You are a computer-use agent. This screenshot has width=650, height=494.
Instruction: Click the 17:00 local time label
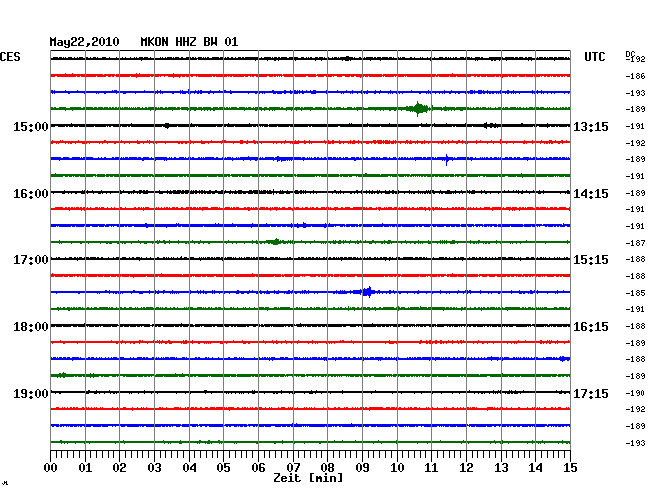[x=31, y=260]
